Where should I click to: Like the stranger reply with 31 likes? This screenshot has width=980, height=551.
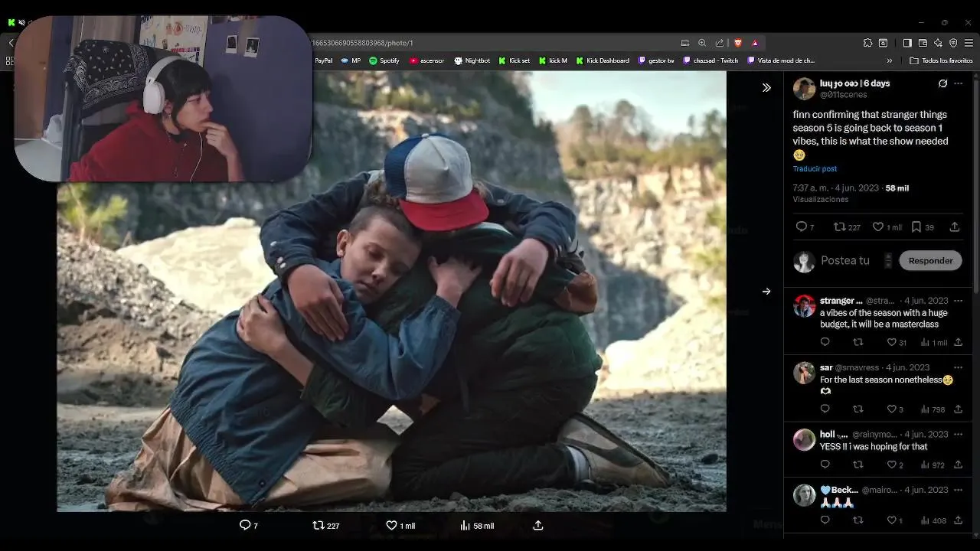896,342
